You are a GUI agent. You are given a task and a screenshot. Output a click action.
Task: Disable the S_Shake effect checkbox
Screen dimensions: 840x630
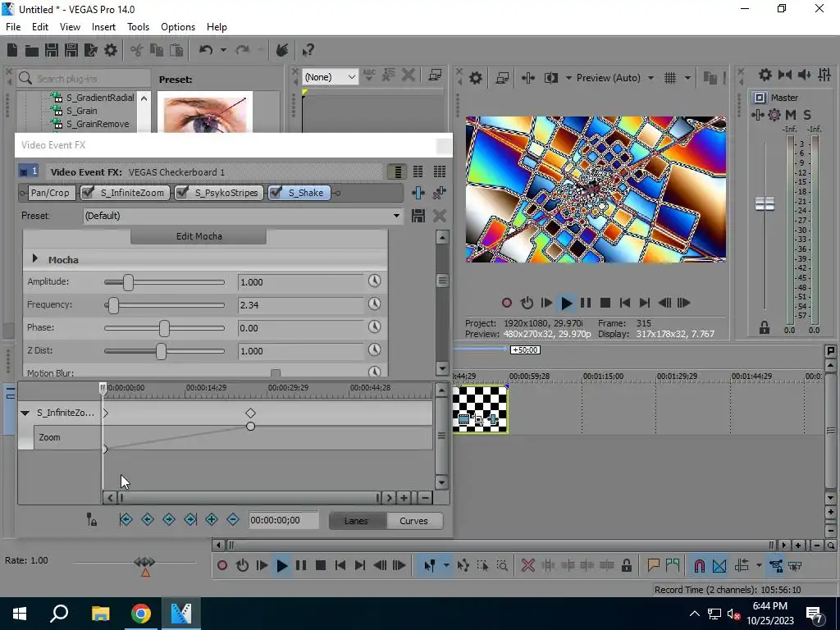[276, 192]
